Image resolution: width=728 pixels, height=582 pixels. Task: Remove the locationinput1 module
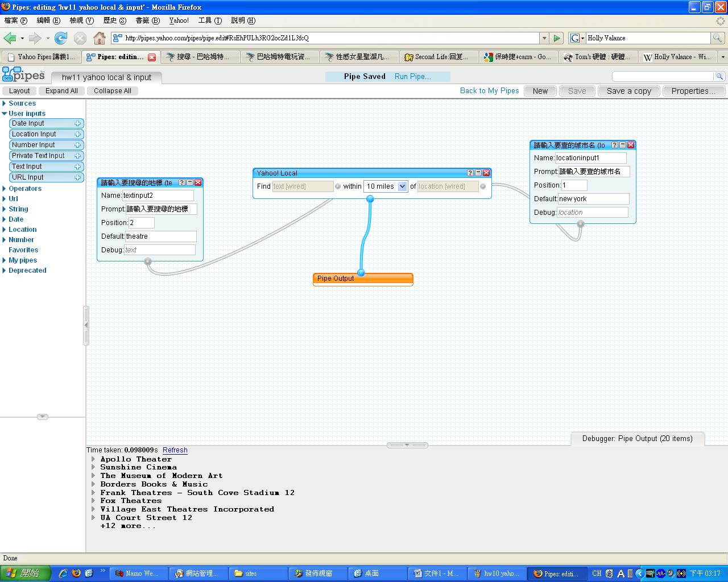pos(631,145)
